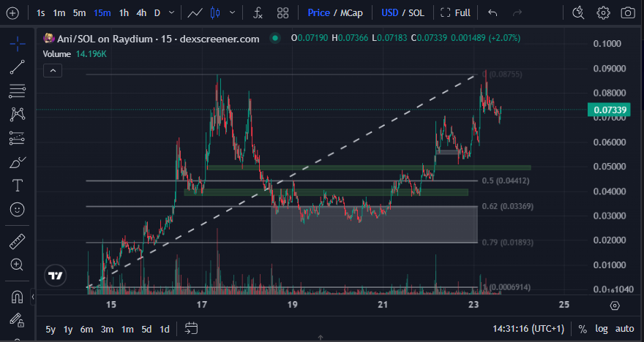This screenshot has height=342, width=644.
Task: Click the Volume 14.196K indicator label
Action: pos(75,54)
